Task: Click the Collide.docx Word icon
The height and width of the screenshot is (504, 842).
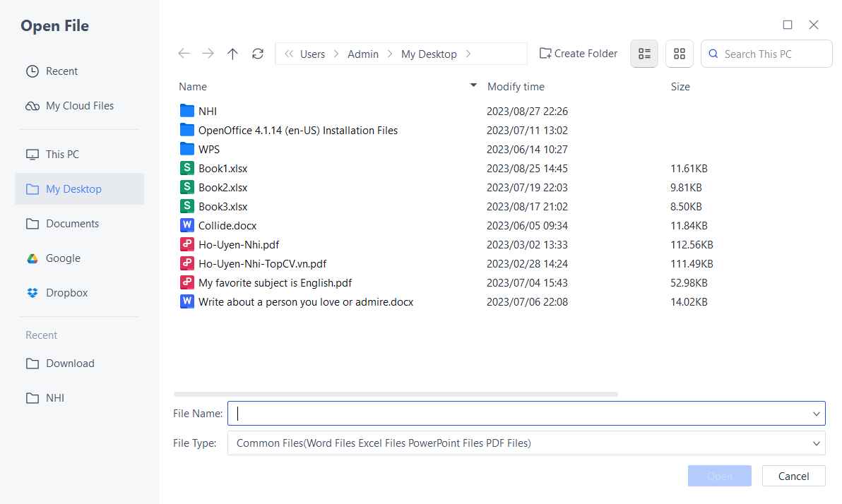Action: [x=187, y=225]
